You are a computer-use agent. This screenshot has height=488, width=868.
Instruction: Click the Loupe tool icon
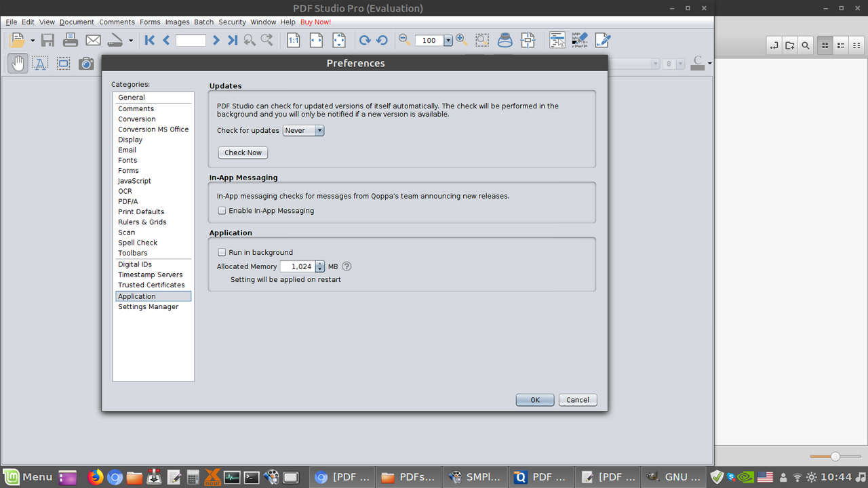pos(505,40)
